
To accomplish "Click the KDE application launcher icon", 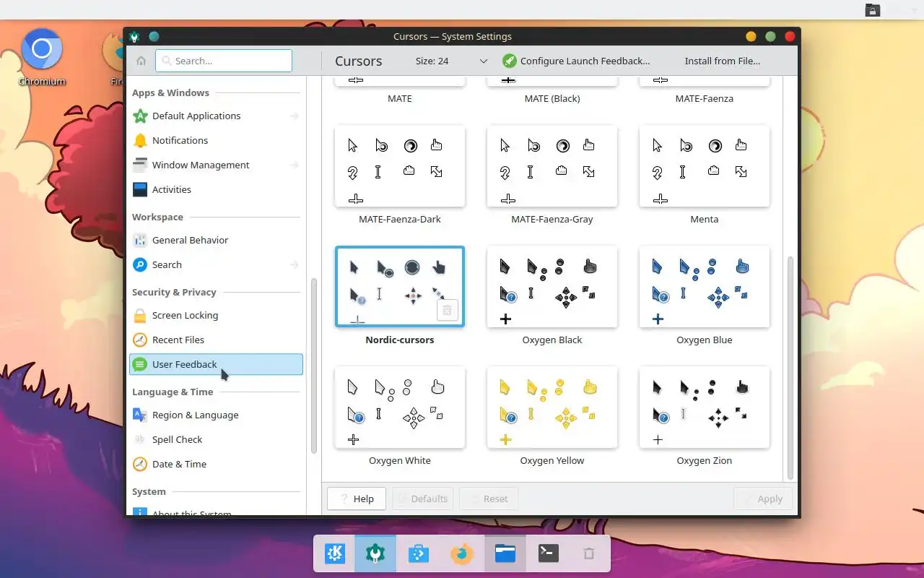I will [x=335, y=554].
